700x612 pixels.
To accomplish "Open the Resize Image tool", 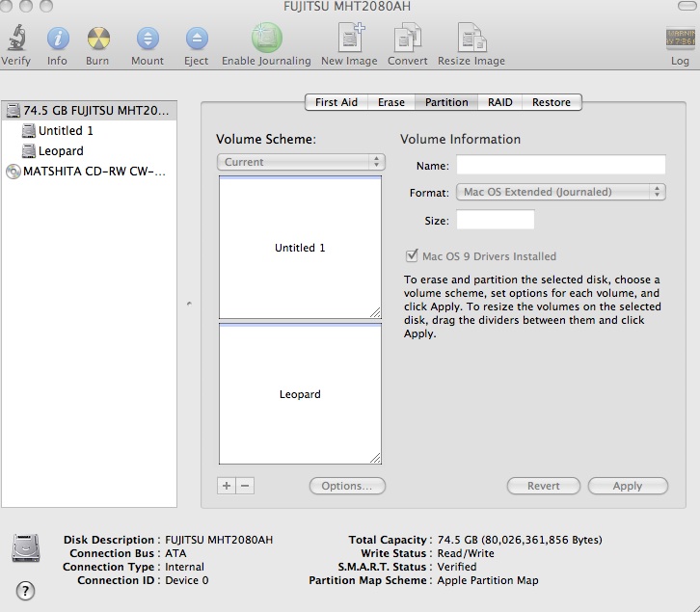I will click(471, 38).
